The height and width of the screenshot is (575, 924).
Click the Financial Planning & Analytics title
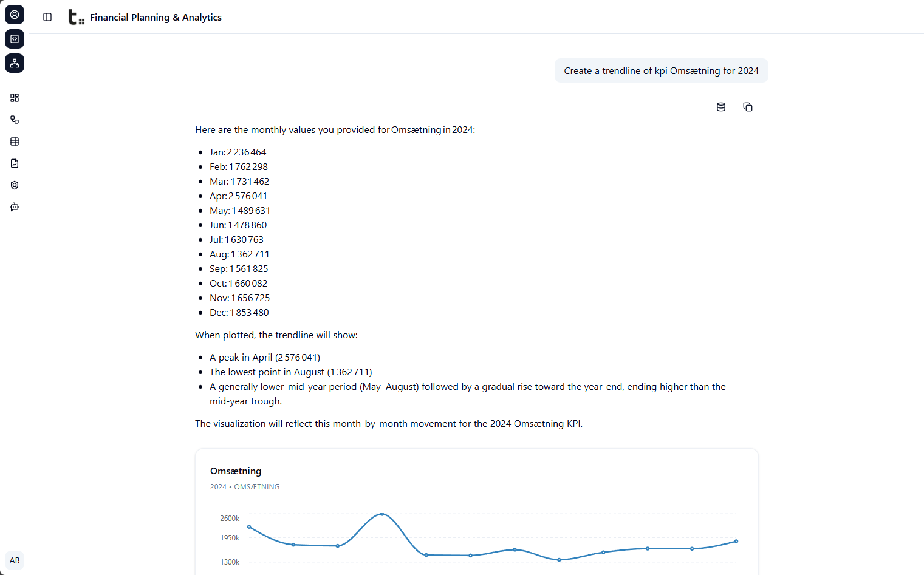(156, 17)
